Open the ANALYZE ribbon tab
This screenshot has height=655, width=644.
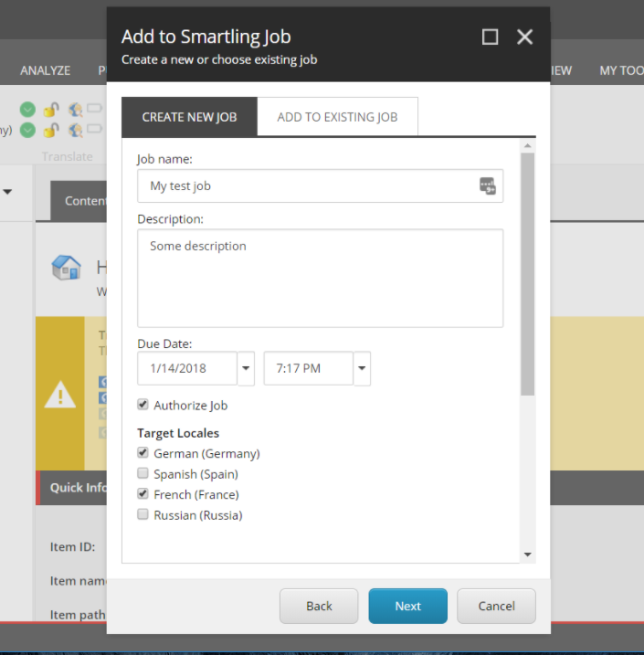pyautogui.click(x=45, y=70)
